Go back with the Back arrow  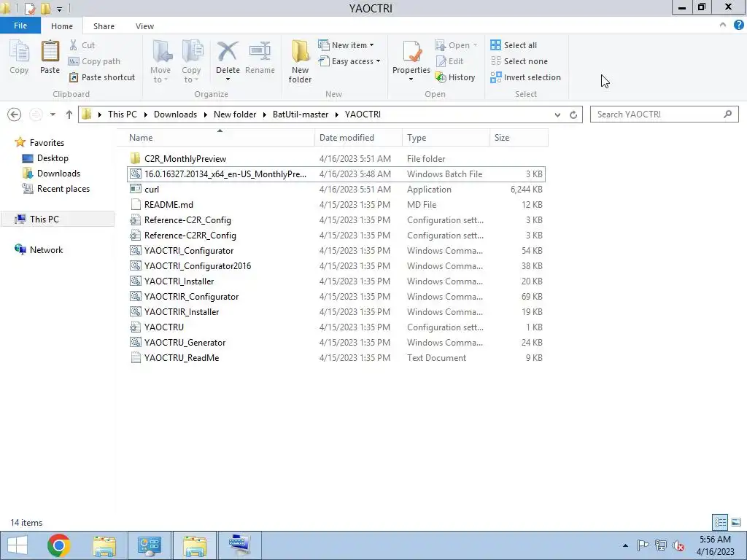click(x=15, y=114)
